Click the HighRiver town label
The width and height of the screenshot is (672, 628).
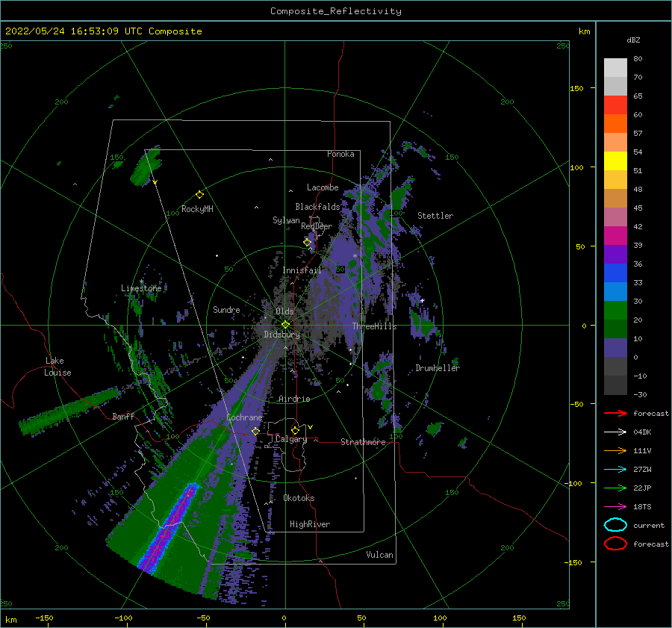coord(310,524)
